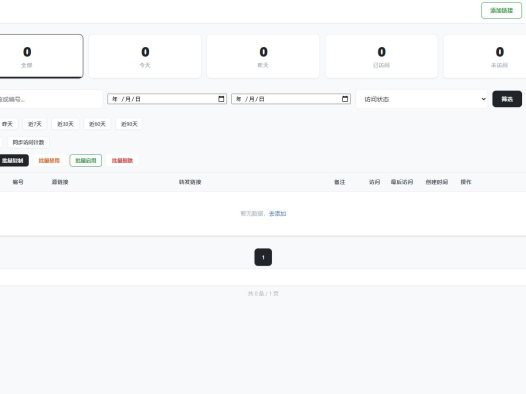Select the 今天 stat card

(145, 56)
